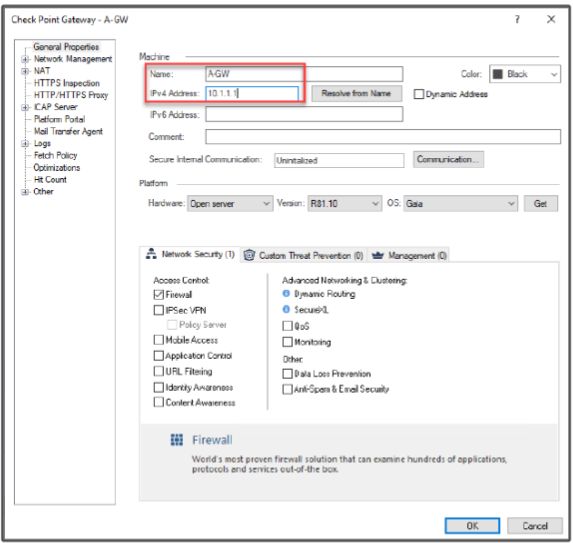Switch to the Network Security tab
Screen dimensions: 573x543
click(x=190, y=254)
